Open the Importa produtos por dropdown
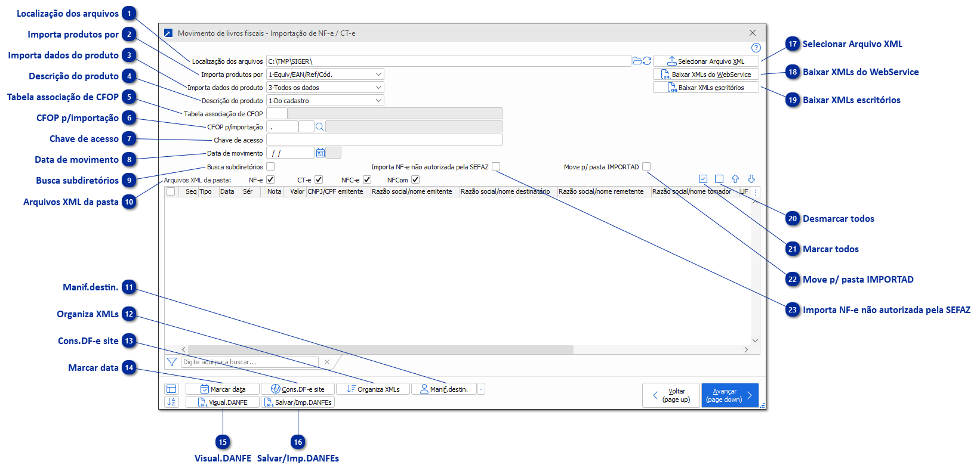This screenshot has width=980, height=474. tap(378, 75)
